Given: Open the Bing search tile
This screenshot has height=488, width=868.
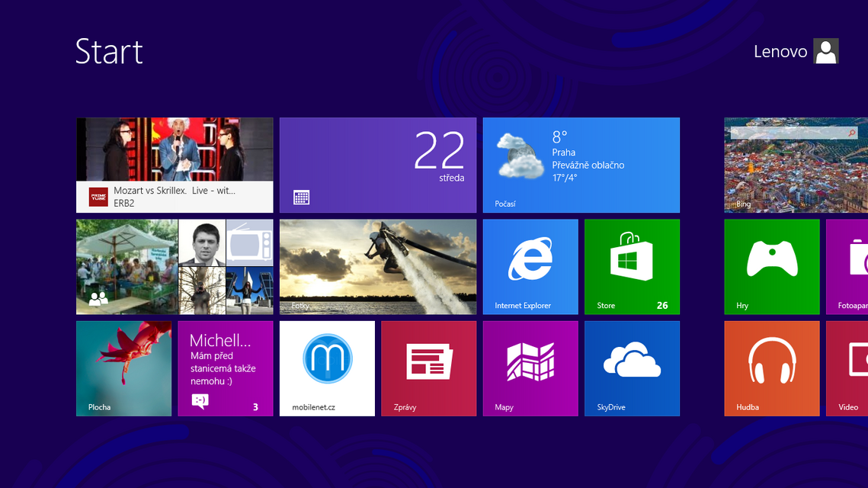Looking at the screenshot, I should click(x=796, y=165).
